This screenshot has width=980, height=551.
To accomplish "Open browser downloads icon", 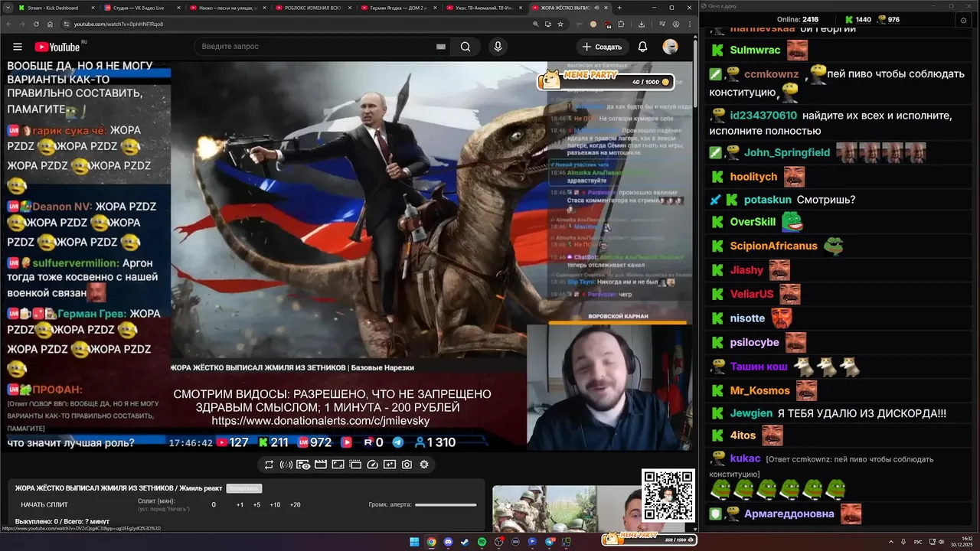I will [642, 24].
